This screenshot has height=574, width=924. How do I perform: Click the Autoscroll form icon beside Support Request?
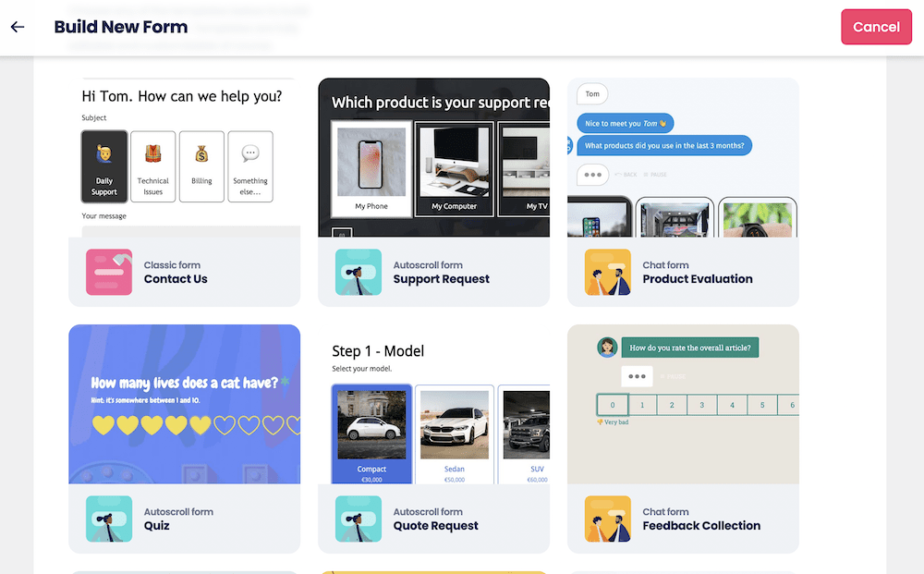tap(359, 273)
